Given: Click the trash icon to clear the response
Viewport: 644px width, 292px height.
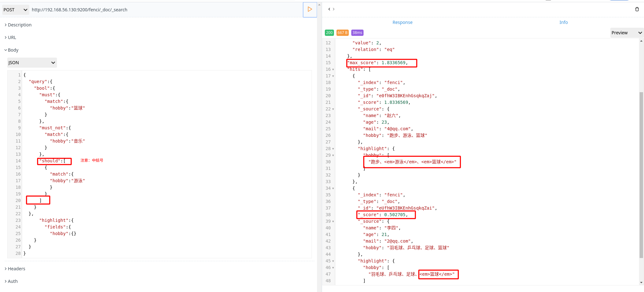Looking at the screenshot, I should [637, 9].
